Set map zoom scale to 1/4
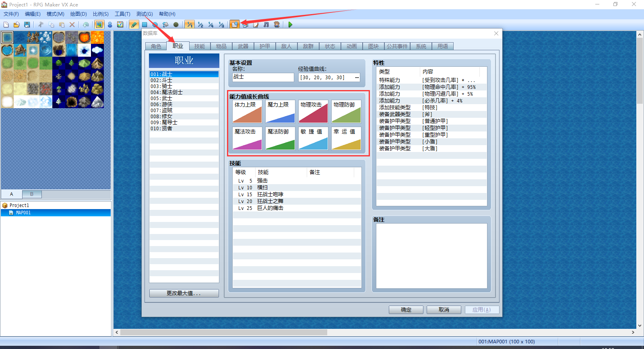The height and width of the screenshot is (349, 644). 211,25
